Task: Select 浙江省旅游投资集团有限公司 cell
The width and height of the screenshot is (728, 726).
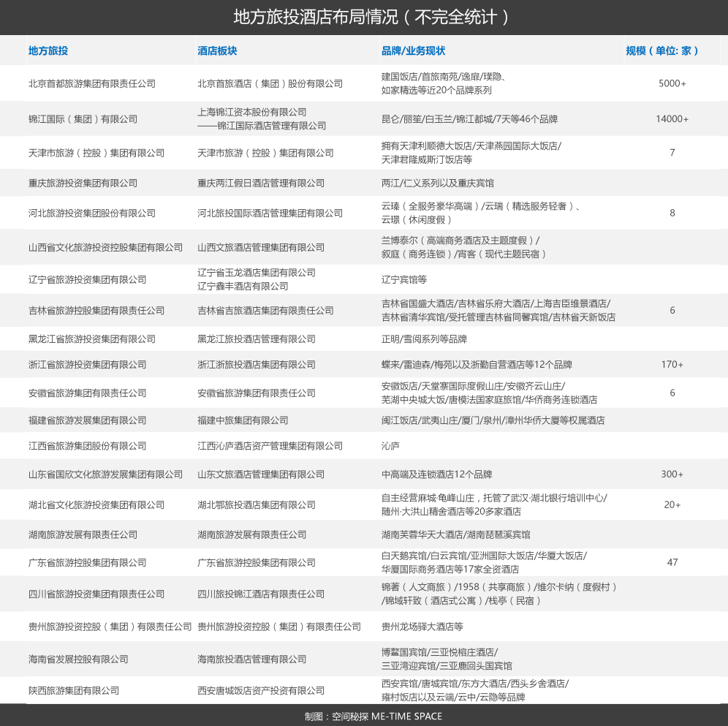Action: [x=87, y=365]
